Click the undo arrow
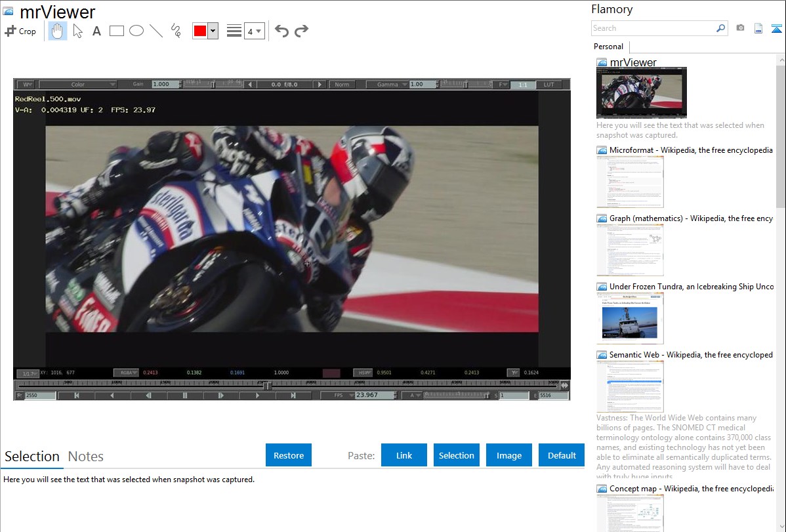This screenshot has height=532, width=786. pos(281,31)
